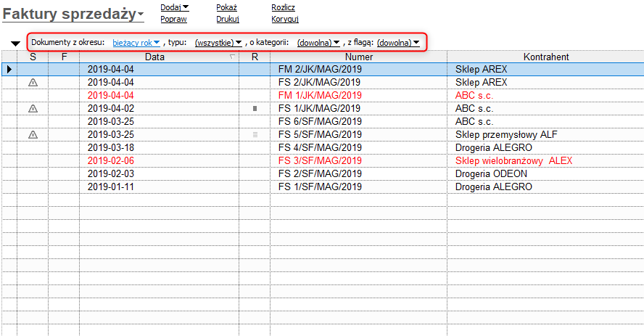Click the Koryguj link
Viewport: 644px width, 336px height.
284,19
